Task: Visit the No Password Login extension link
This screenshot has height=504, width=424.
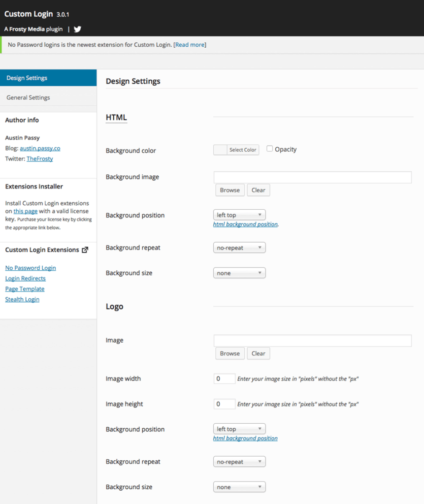Action: point(31,268)
